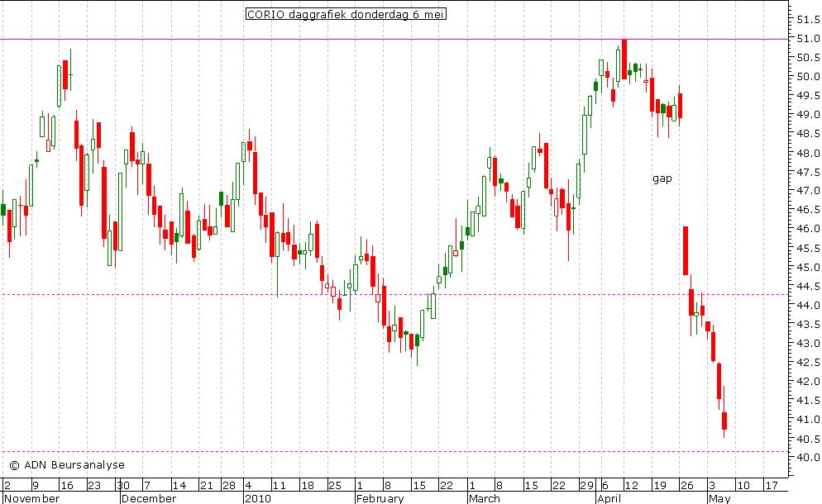Click the 'February' month label
This screenshot has width=822, height=504.
click(380, 498)
